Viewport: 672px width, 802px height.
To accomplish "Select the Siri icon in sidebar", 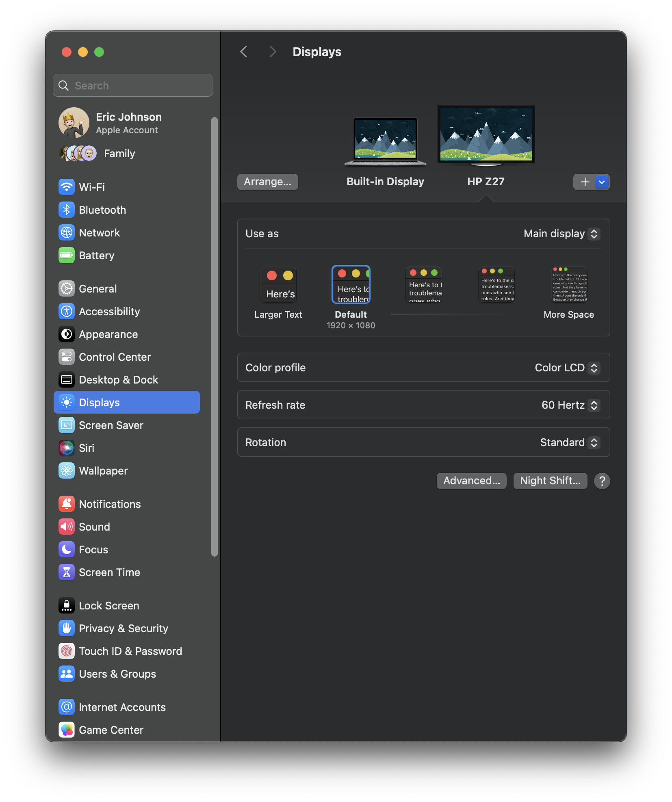I will pos(67,448).
